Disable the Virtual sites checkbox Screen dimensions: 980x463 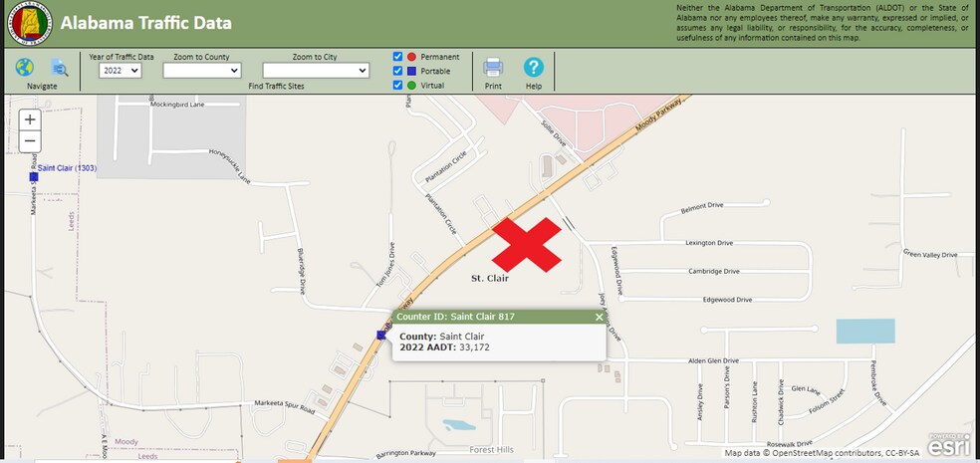click(x=397, y=85)
